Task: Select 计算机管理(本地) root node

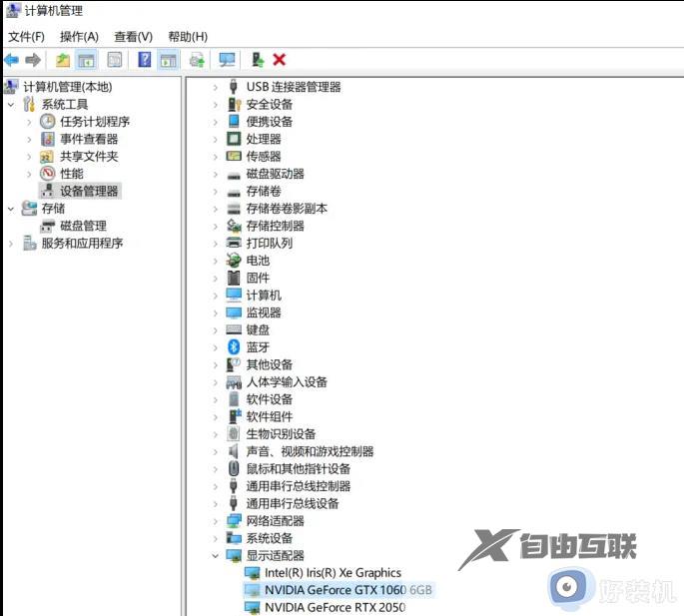Action: tap(68, 87)
